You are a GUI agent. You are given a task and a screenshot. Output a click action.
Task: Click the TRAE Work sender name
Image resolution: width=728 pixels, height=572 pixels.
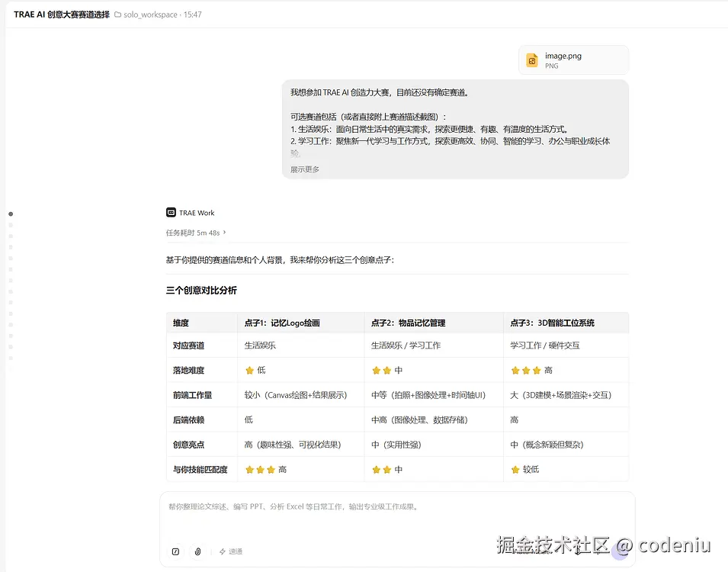pos(197,213)
